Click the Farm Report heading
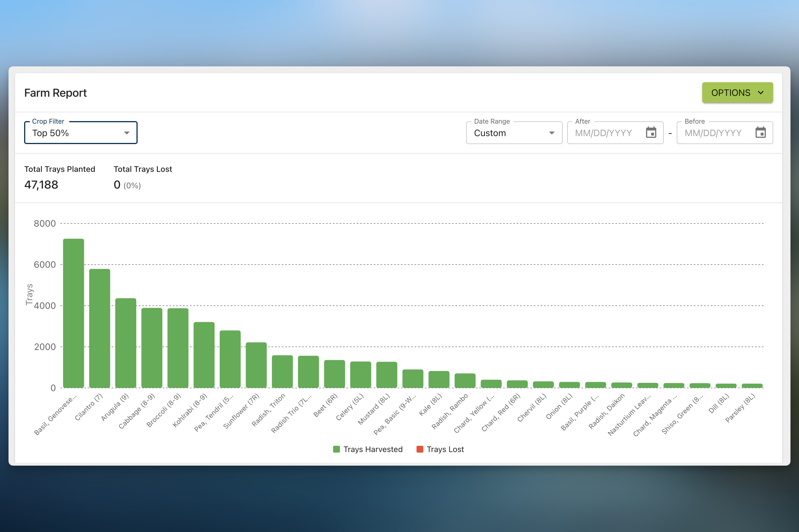 pos(56,93)
